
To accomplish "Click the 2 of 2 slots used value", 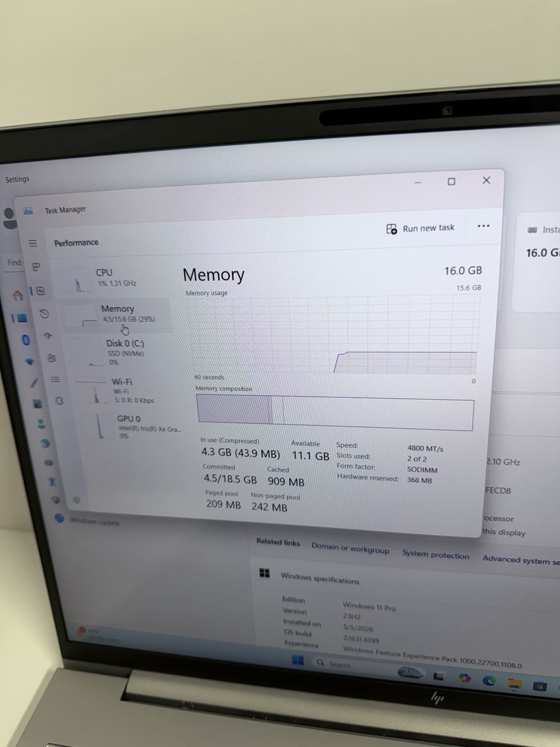I will pos(417,459).
